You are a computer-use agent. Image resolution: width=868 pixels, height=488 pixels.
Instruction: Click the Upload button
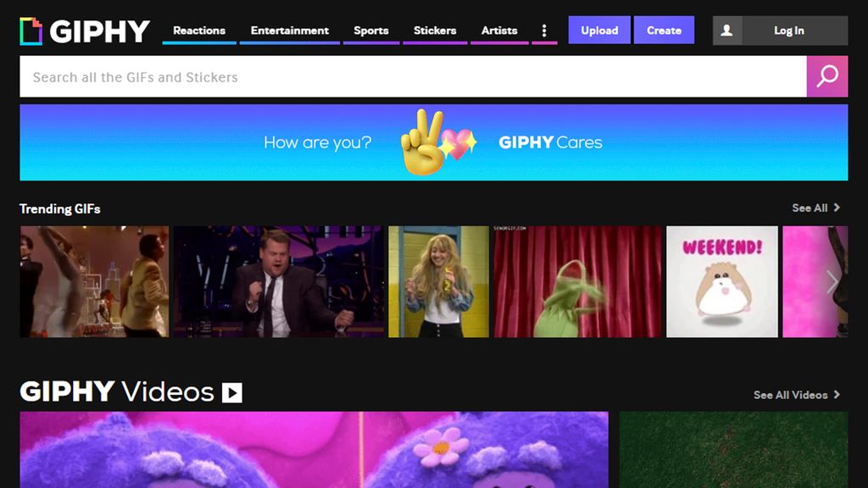599,30
